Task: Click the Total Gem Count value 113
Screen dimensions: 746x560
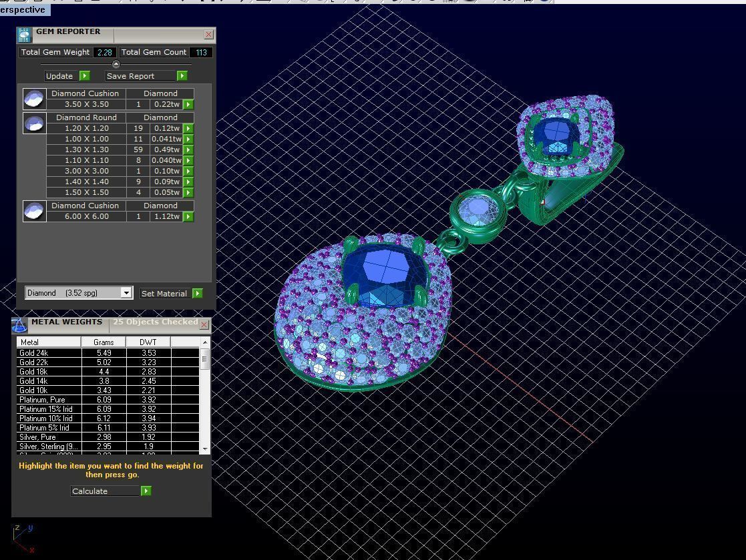Action: (201, 52)
